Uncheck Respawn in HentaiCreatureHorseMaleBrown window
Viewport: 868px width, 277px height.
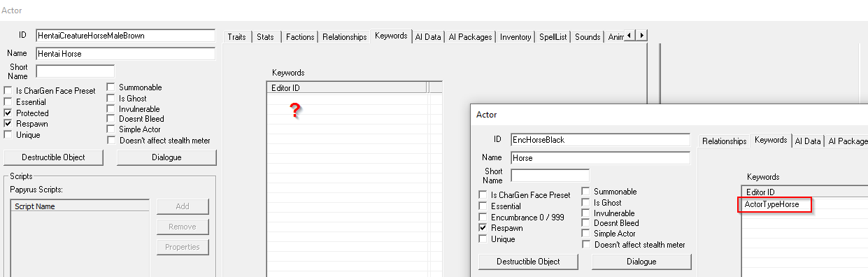click(8, 124)
